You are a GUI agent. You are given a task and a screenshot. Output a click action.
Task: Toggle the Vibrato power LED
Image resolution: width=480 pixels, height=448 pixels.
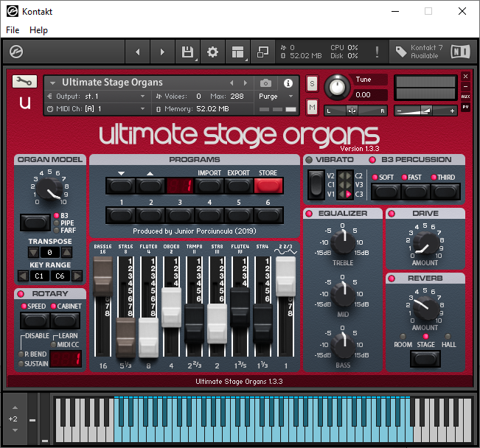(x=309, y=160)
